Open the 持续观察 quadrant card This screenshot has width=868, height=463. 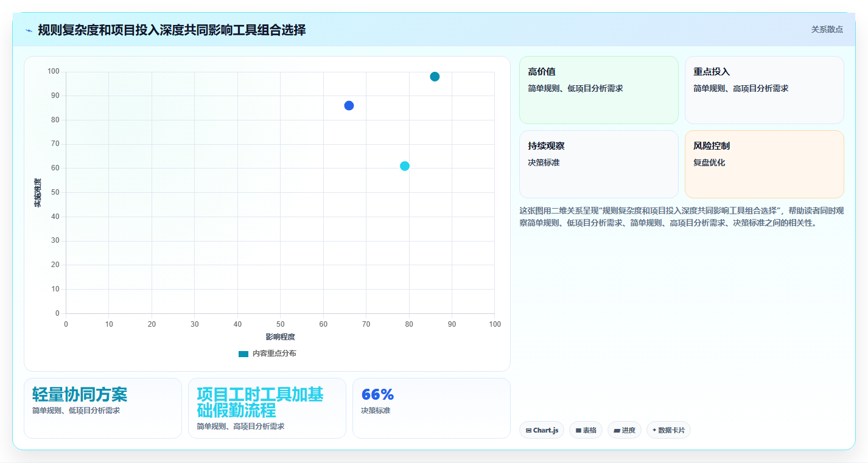[x=598, y=164]
